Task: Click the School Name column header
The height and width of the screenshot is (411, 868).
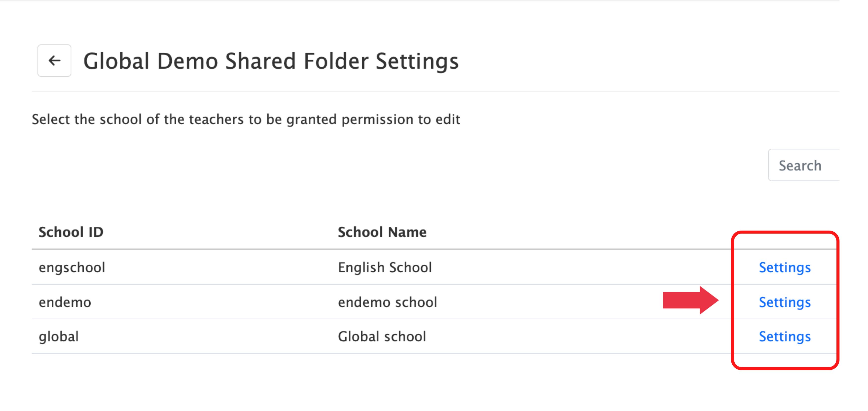Action: [382, 232]
